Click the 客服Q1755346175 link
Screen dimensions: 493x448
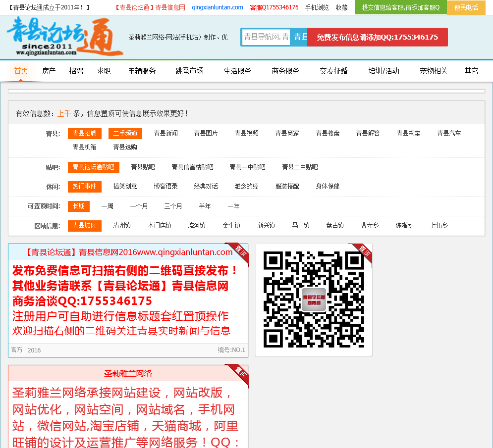click(x=274, y=7)
